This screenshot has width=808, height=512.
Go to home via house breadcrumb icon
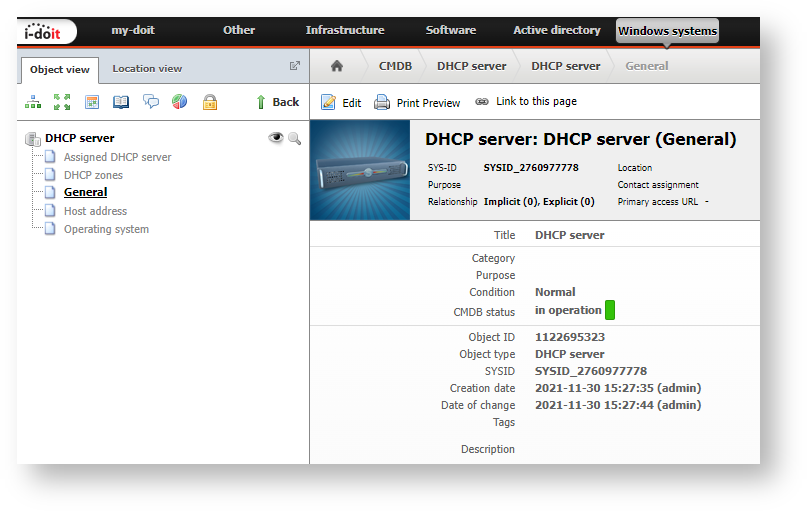click(x=337, y=65)
